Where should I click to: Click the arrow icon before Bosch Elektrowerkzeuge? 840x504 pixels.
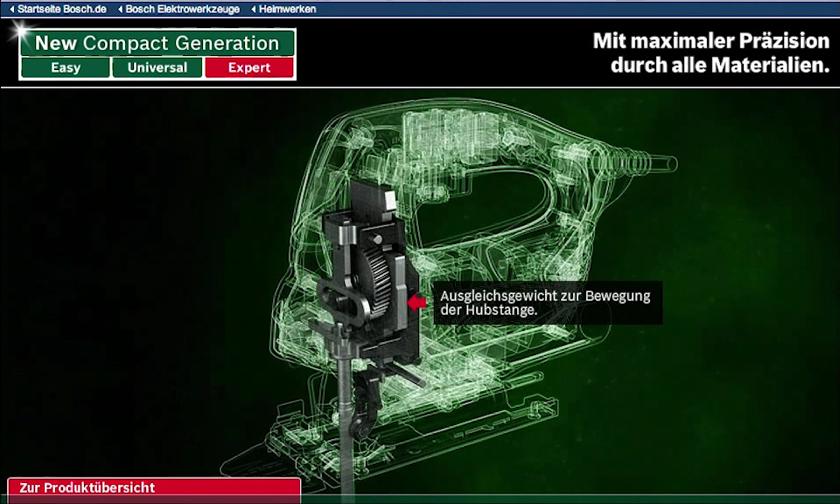pos(119,10)
